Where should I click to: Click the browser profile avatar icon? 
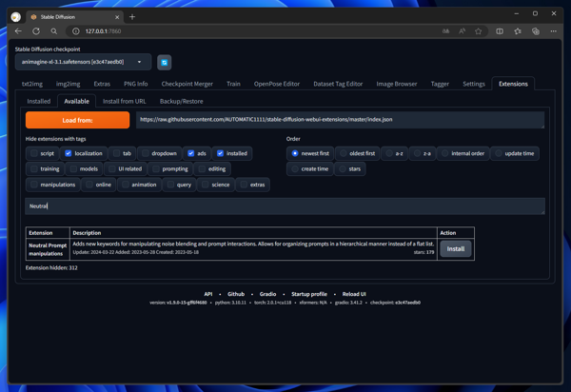[15, 17]
